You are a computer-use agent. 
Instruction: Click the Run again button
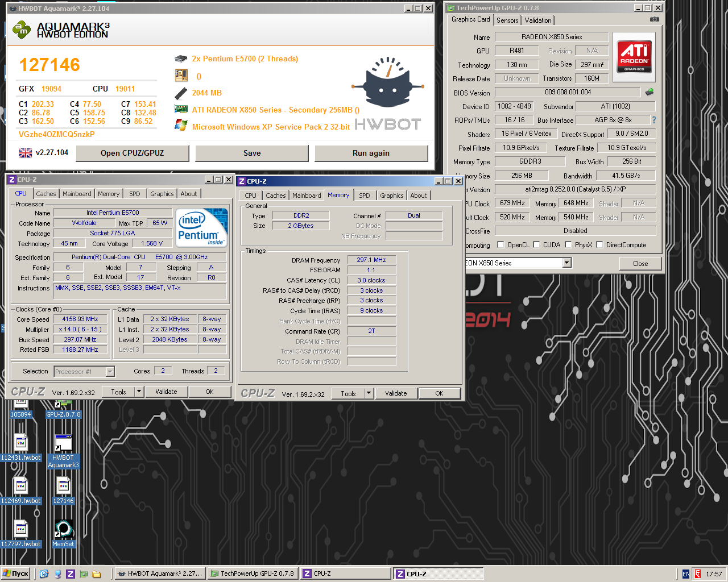pyautogui.click(x=371, y=153)
